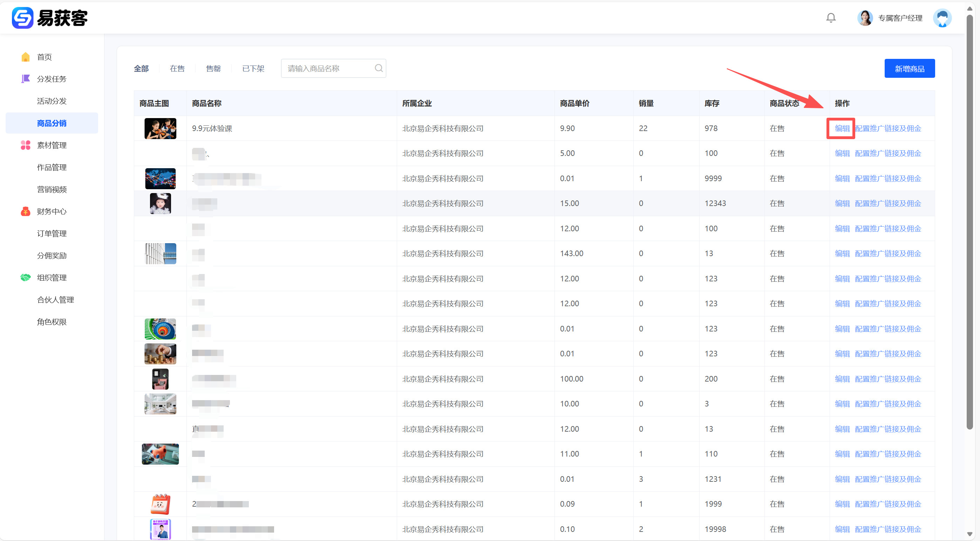
Task: Switch to the 售罄 tab
Action: coord(213,68)
